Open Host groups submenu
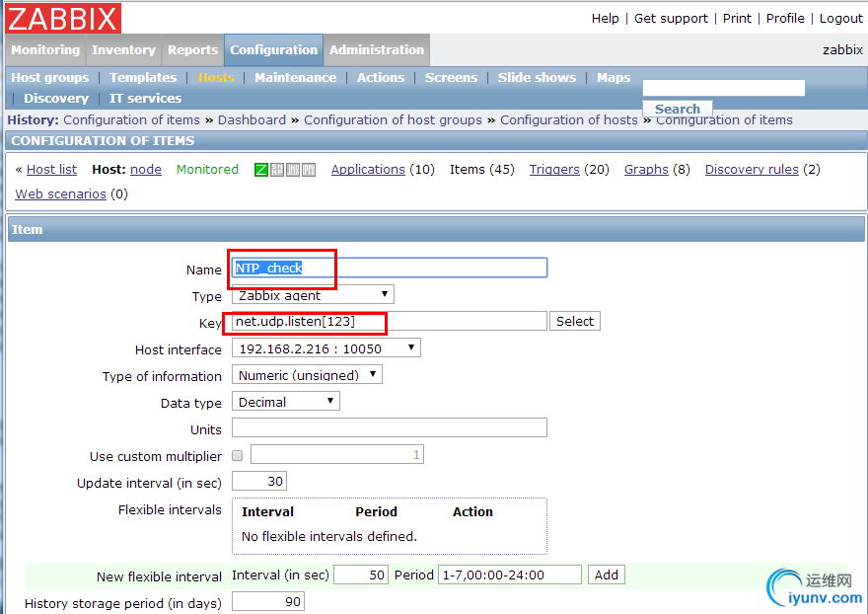The height and width of the screenshot is (614, 868). (x=50, y=78)
